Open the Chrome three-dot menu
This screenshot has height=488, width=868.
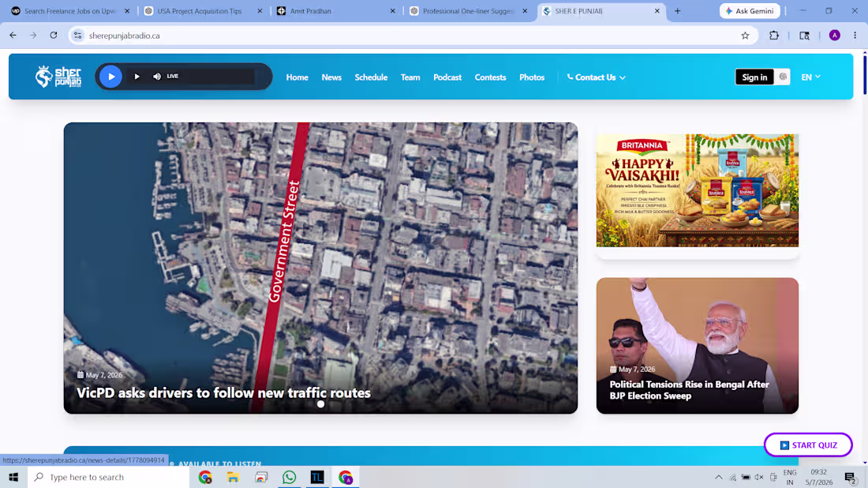[855, 36]
